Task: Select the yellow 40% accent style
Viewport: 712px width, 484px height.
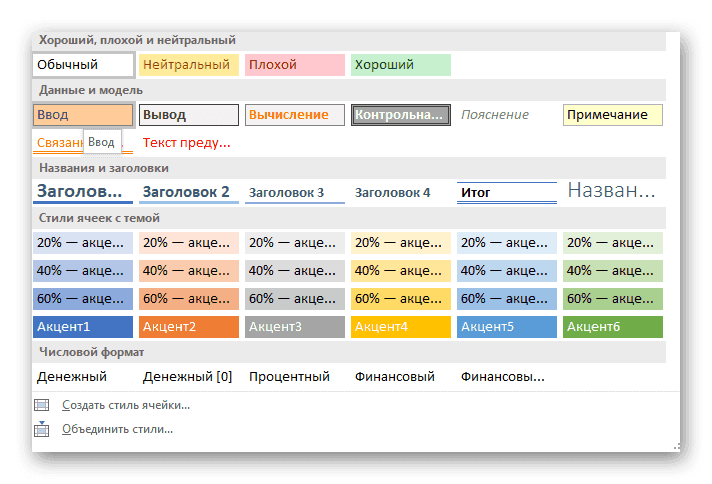Action: point(401,271)
